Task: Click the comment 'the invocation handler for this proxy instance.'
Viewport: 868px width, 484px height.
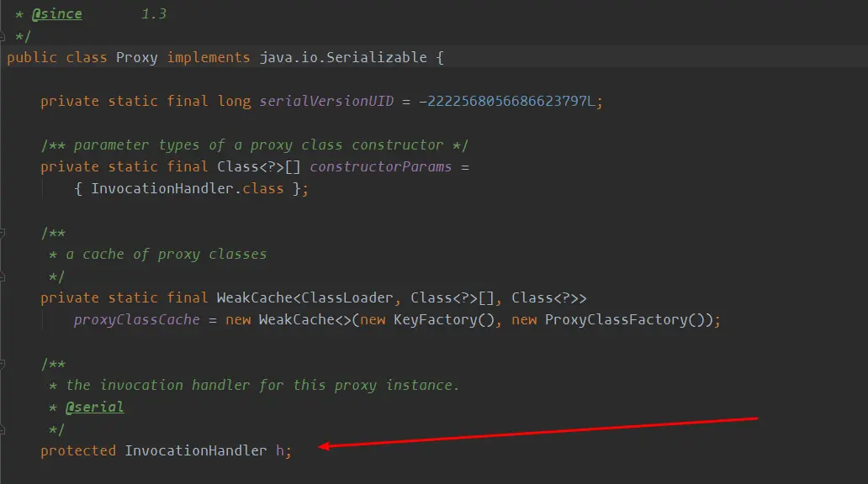Action: pyautogui.click(x=263, y=385)
